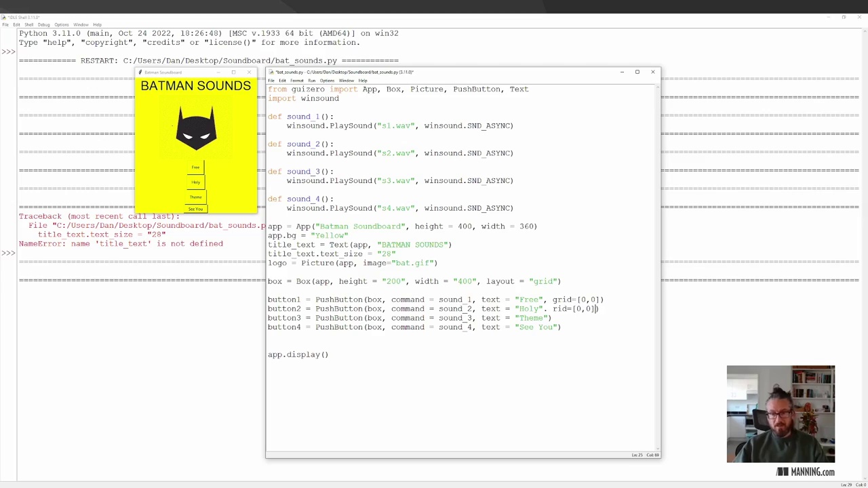Minimize the bat_sounds.py editor window
868x488 pixels.
(622, 72)
